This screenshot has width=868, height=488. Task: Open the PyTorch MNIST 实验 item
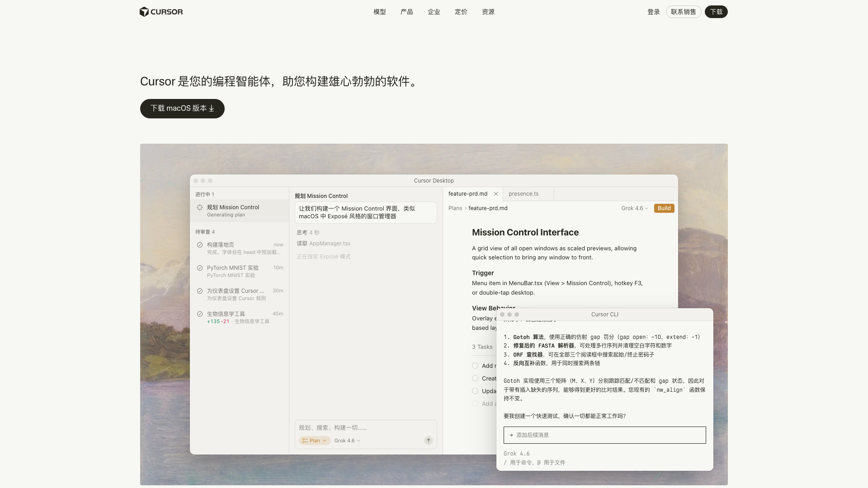tap(240, 271)
